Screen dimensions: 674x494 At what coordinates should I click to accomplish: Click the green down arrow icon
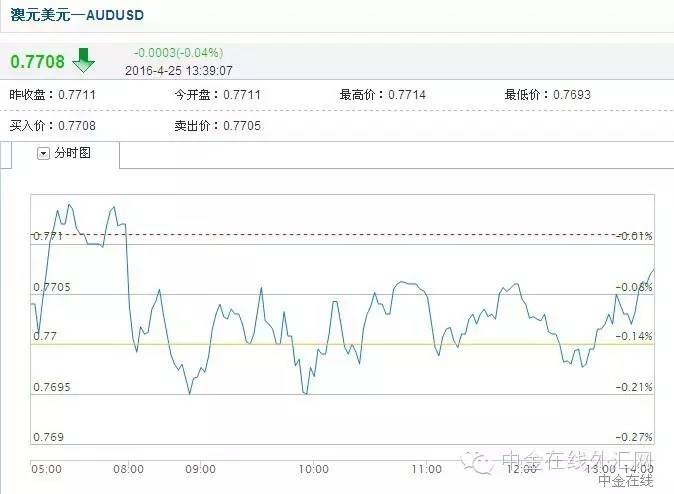click(83, 60)
